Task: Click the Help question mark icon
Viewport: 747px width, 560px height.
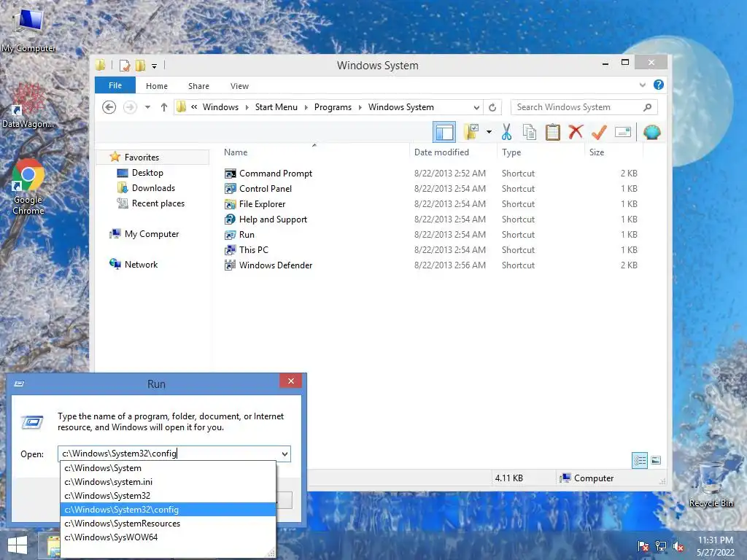Action: coord(659,85)
